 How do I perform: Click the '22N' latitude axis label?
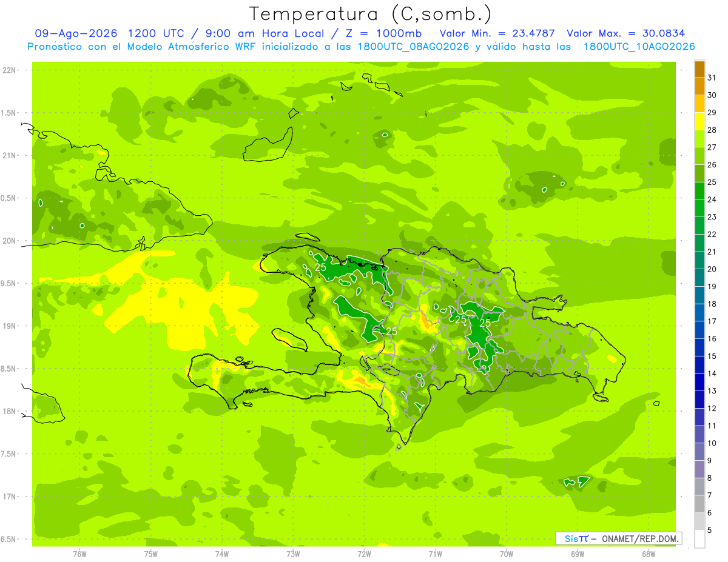pyautogui.click(x=9, y=70)
